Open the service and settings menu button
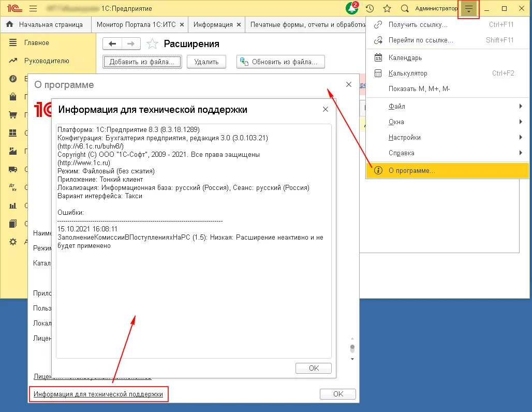This screenshot has height=412, width=532. [x=468, y=9]
